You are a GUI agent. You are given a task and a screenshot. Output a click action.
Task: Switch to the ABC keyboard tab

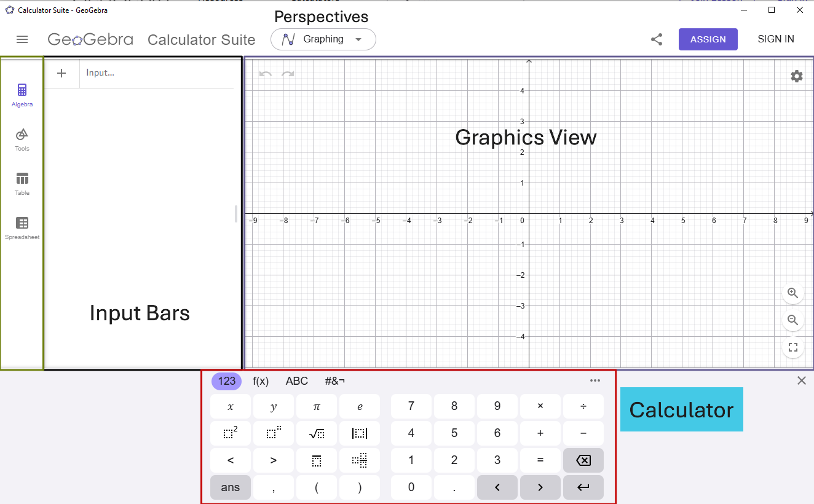point(296,381)
